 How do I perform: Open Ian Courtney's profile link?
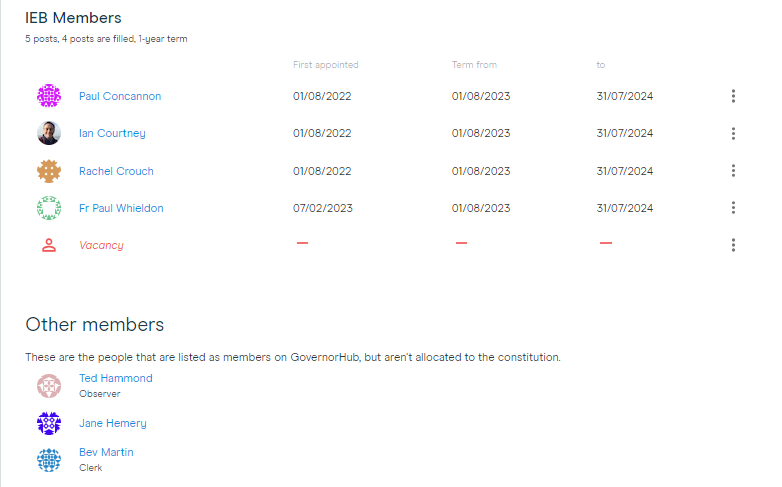pos(112,133)
